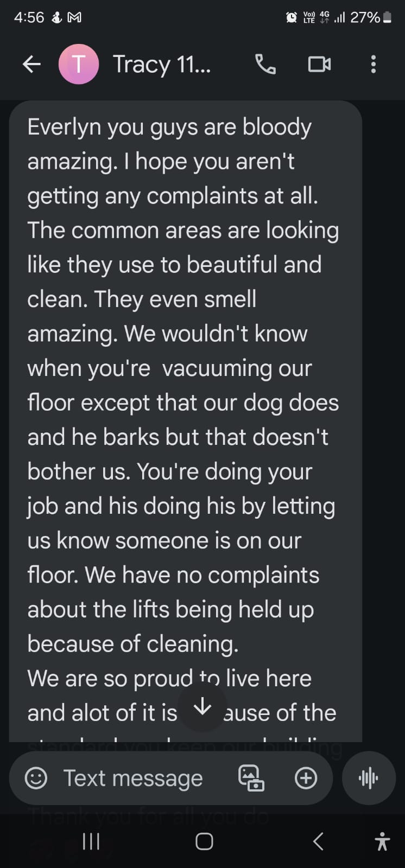Tap the 27% battery indicator
Screen dimensions: 405x868
370,17
